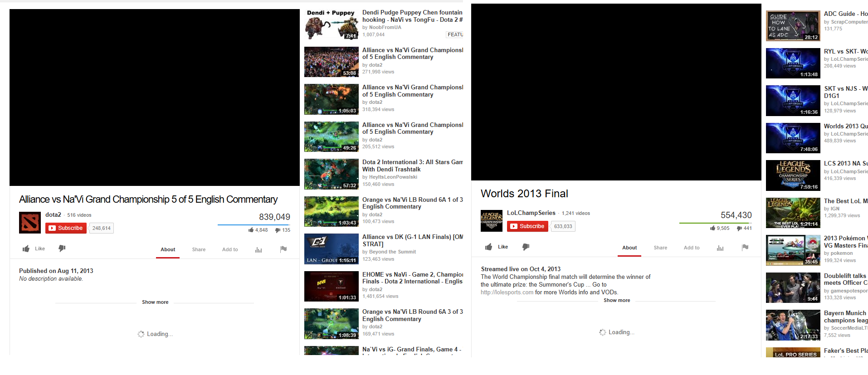Screen dimensions: 868x375
Task: Open the pokemon channel link
Action: tap(842, 253)
